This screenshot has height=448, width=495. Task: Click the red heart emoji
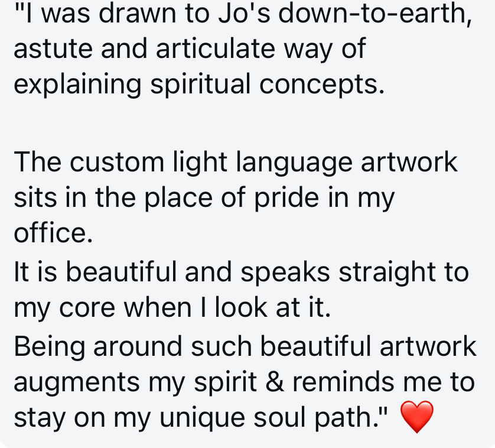point(416,417)
